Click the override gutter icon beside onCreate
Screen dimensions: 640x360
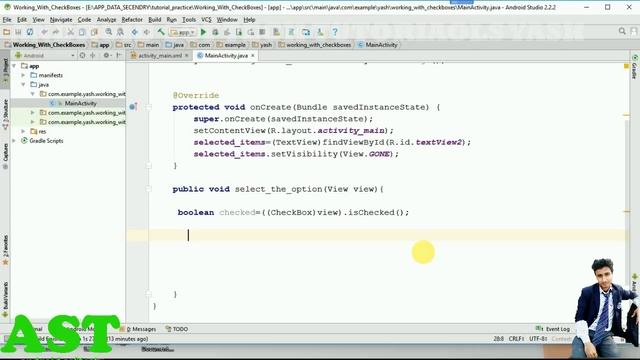(x=133, y=107)
